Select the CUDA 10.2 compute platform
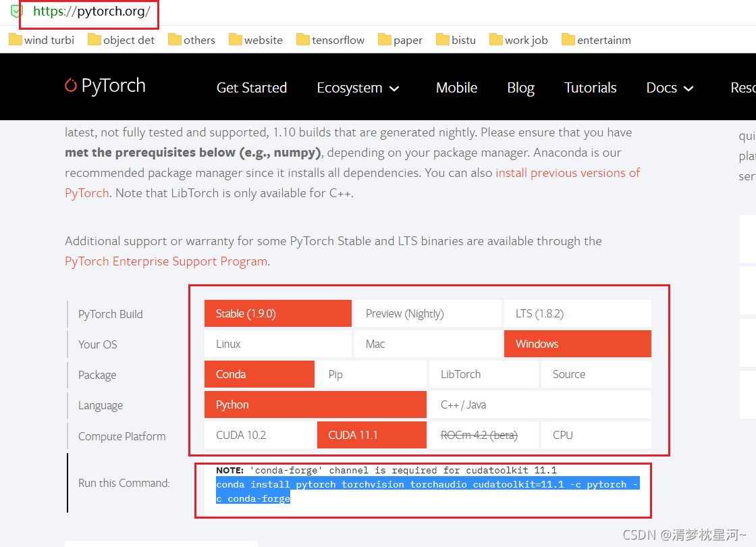The width and height of the screenshot is (756, 547). click(x=259, y=435)
